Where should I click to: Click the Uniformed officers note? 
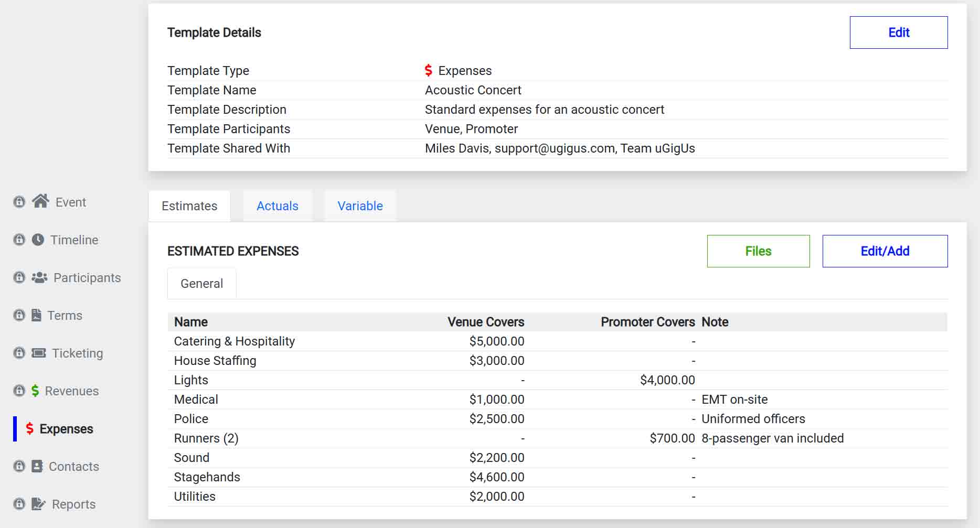tap(753, 419)
